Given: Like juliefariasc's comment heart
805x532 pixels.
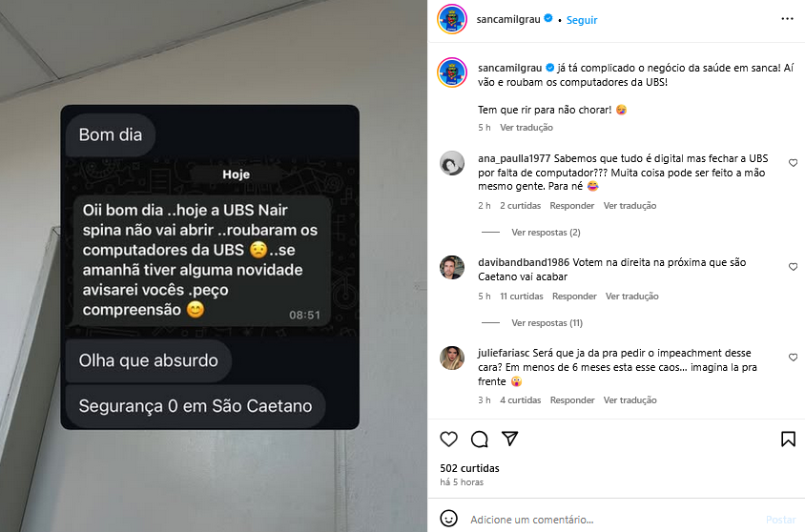Looking at the screenshot, I should [794, 358].
